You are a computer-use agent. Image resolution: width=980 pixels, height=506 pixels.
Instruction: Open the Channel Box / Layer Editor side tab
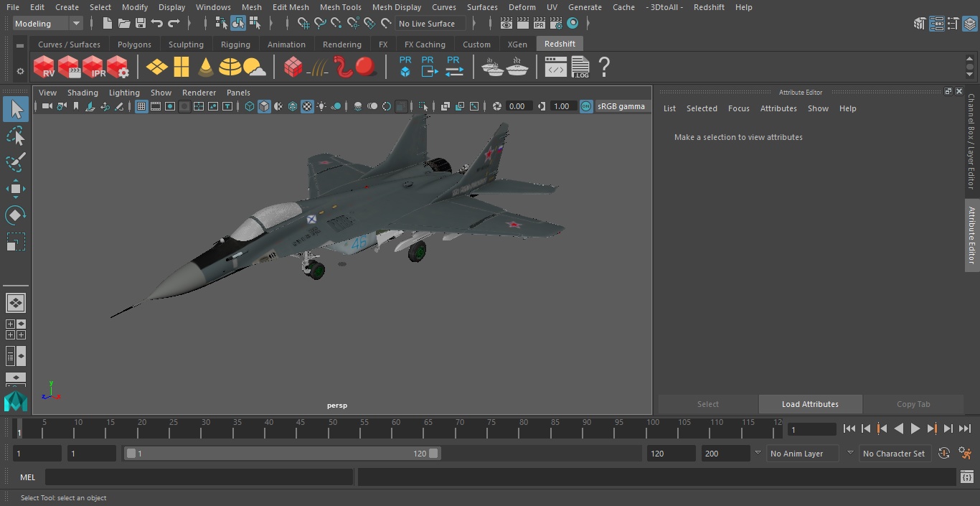tap(971, 141)
